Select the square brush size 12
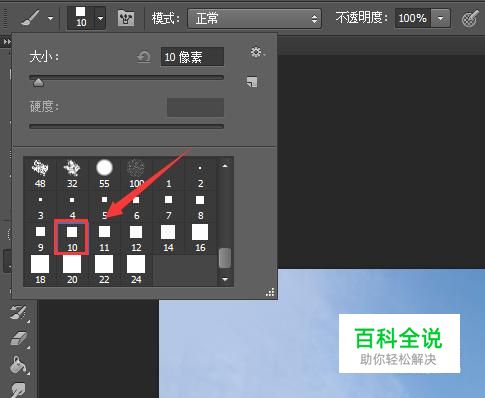This screenshot has width=485, height=398. point(136,239)
